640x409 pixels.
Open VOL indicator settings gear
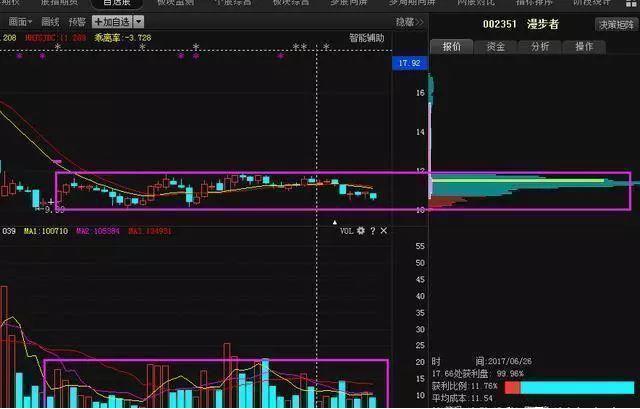click(361, 230)
